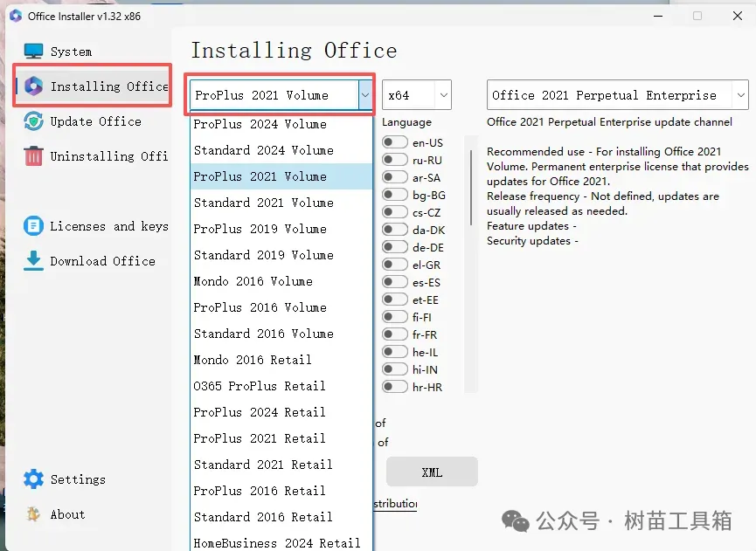This screenshot has width=756, height=551.
Task: Select ProPlus 2021 Retail option
Action: pos(281,438)
